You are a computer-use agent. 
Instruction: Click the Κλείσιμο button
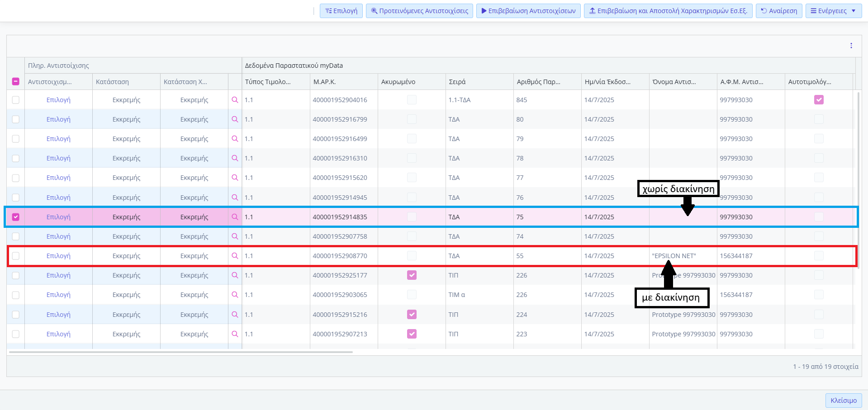click(844, 401)
